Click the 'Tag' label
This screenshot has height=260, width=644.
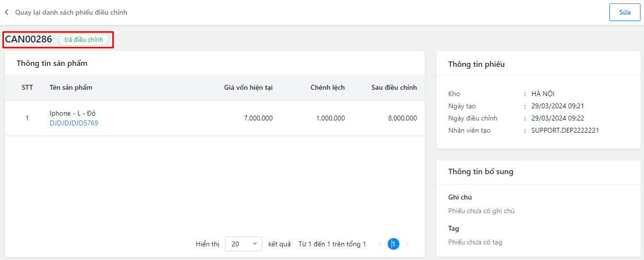click(x=454, y=228)
